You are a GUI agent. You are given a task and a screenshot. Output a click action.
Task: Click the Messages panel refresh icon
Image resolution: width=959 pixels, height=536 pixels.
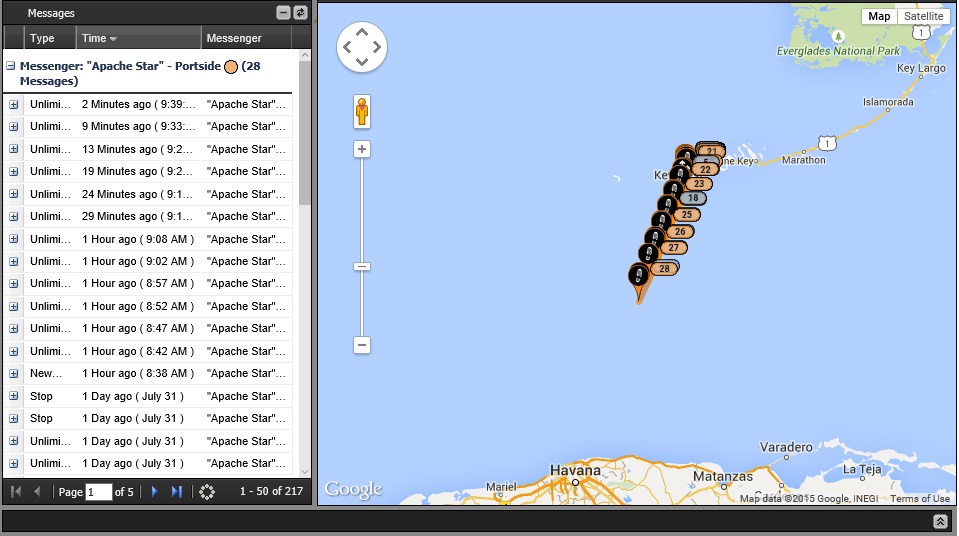pyautogui.click(x=300, y=12)
